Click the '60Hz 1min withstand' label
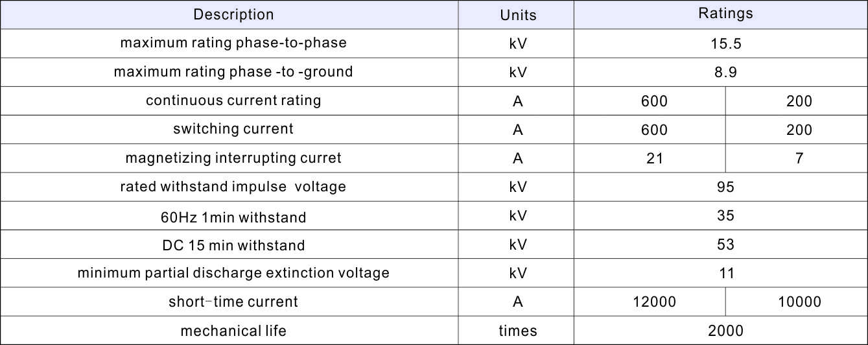This screenshot has width=868, height=345. (x=233, y=217)
